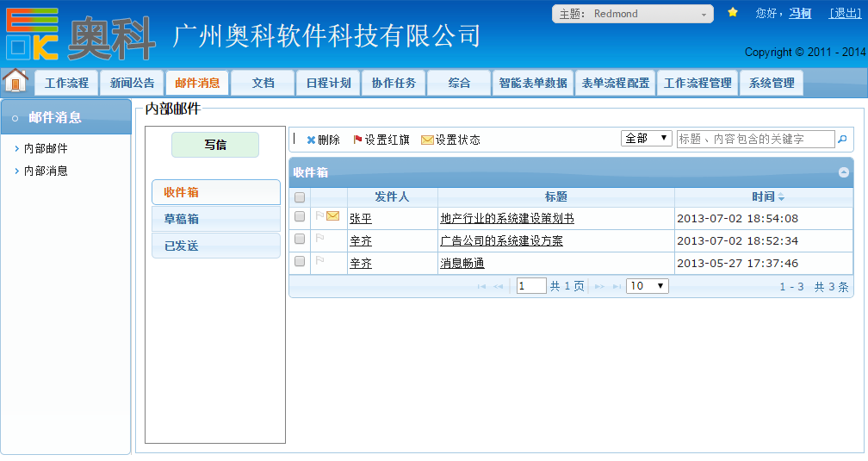Check the box for 广告公司的系统建设方案 mail
Image resolution: width=868 pixels, height=461 pixels.
300,240
